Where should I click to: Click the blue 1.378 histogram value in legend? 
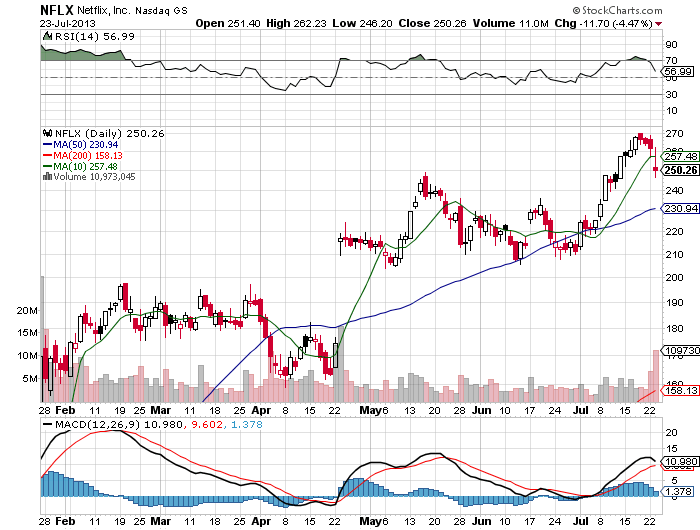coord(247,425)
